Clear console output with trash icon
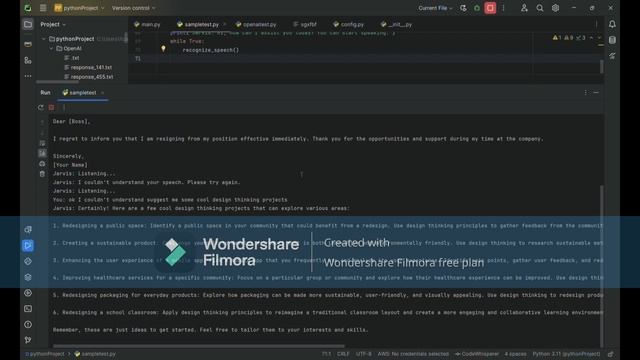640x360 pixels. pyautogui.click(x=42, y=174)
